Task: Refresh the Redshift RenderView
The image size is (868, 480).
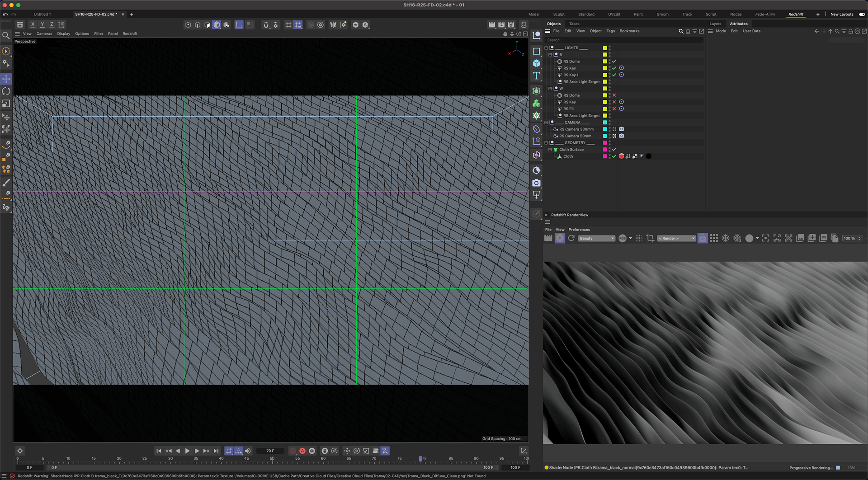Action: pos(571,238)
